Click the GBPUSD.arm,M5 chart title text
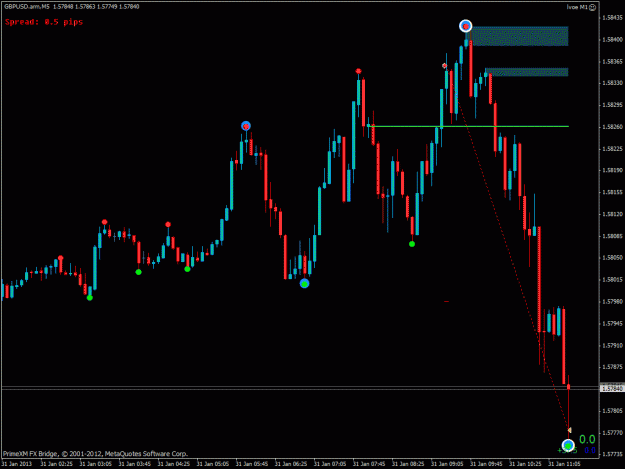 pyautogui.click(x=72, y=7)
